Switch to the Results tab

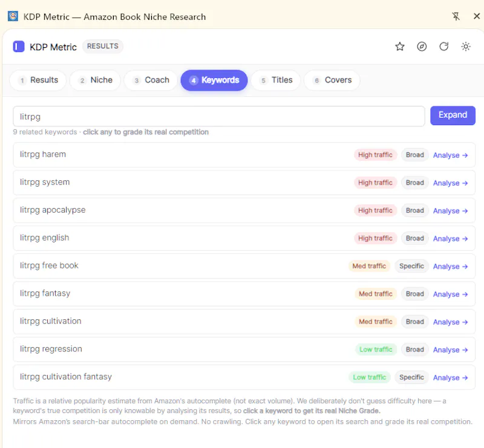(x=38, y=80)
